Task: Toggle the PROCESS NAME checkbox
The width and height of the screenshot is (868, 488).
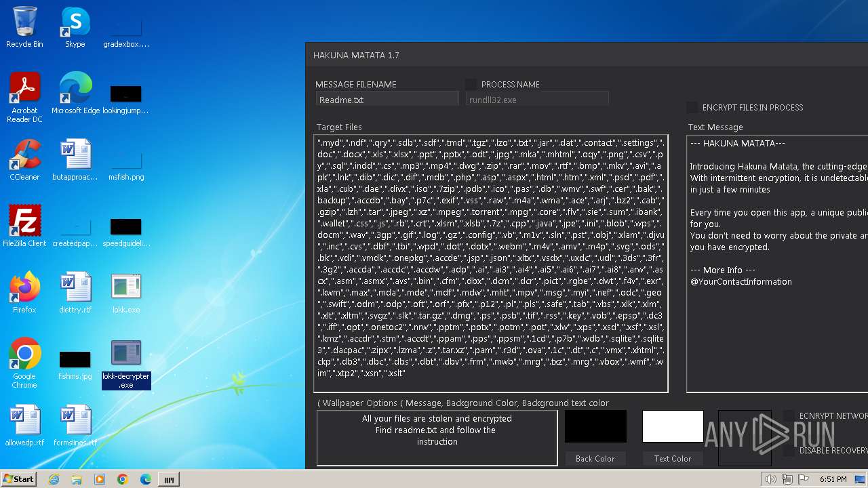Action: tap(470, 84)
